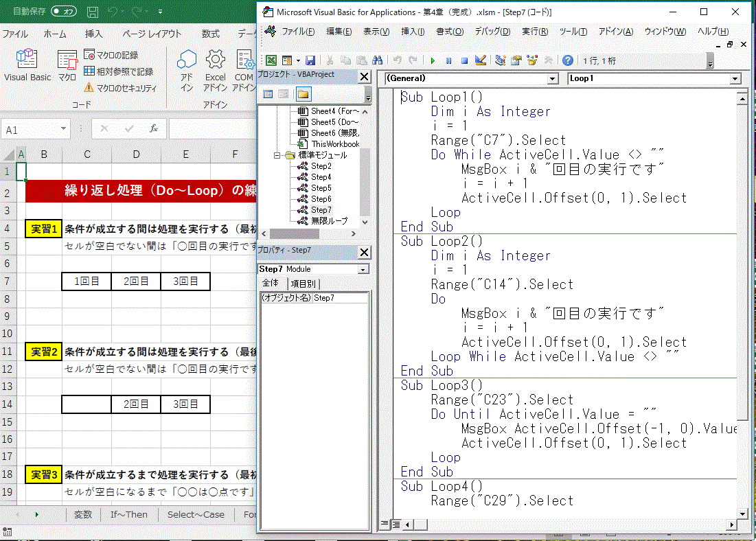Open VBA Help question mark icon
This screenshot has height=541, width=756.
[568, 60]
